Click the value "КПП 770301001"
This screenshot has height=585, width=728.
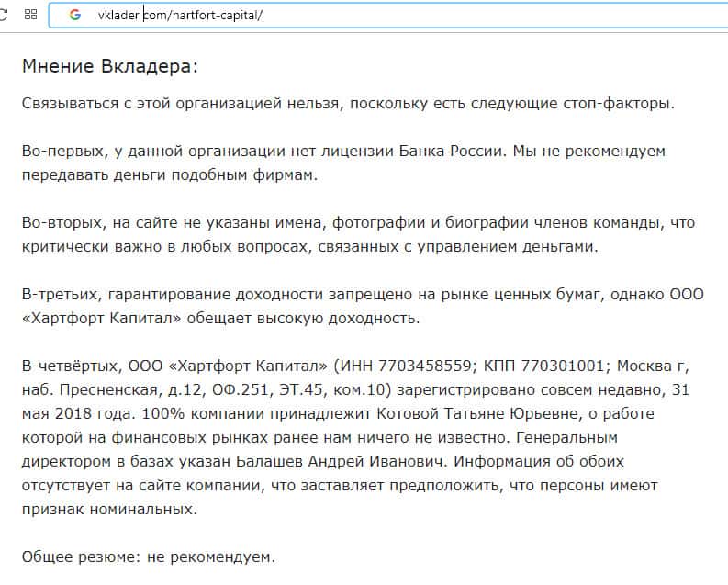543,366
